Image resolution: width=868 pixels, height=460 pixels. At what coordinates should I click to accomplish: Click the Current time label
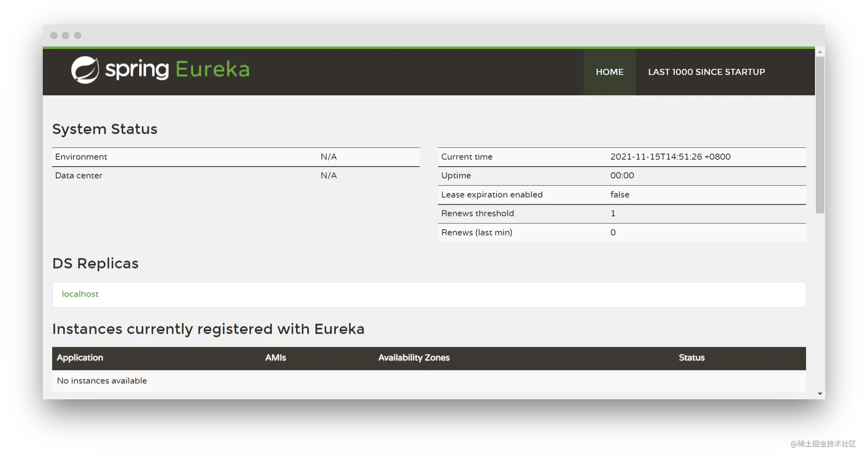click(x=467, y=157)
